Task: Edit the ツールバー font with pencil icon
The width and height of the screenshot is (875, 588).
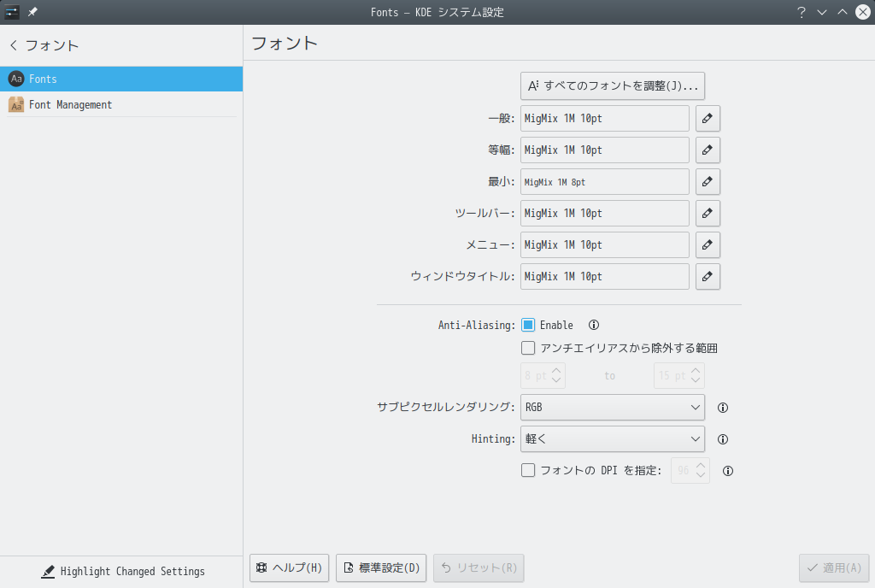Action: (708, 213)
